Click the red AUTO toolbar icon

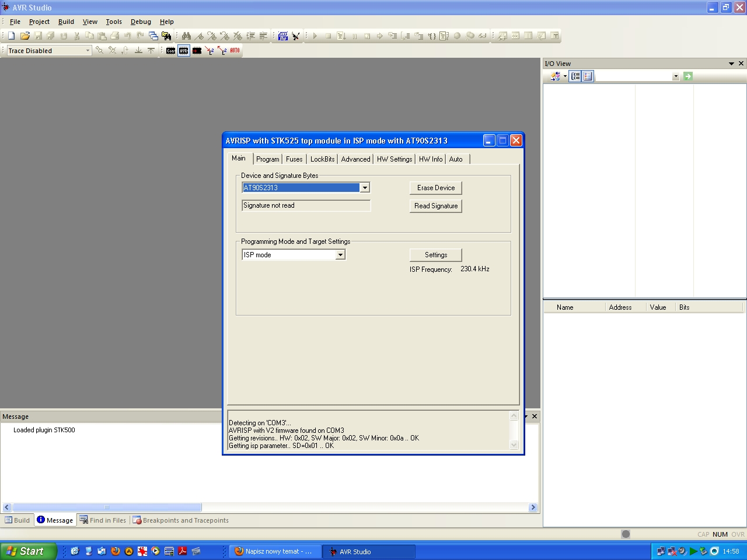[235, 51]
